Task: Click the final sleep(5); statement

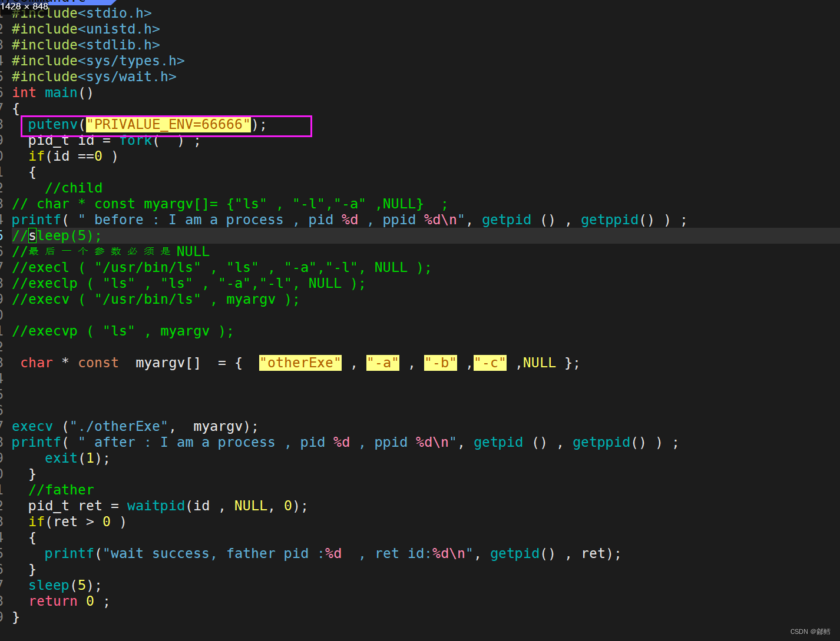Action: (65, 585)
